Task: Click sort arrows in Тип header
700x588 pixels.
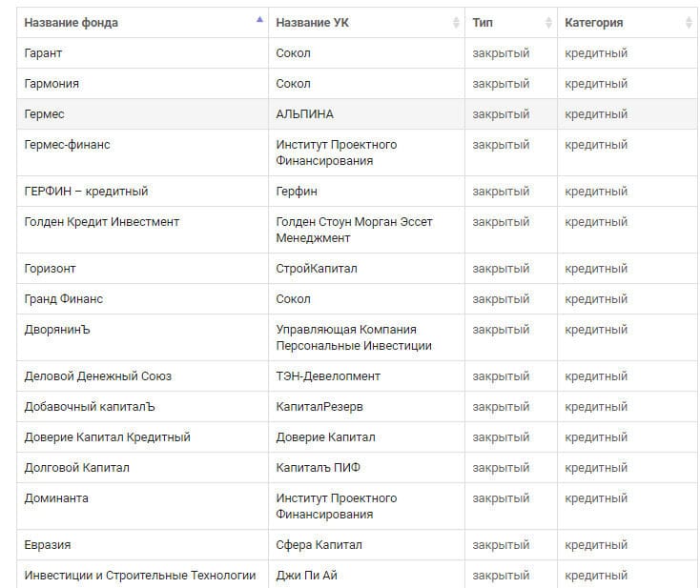Action: click(x=548, y=23)
